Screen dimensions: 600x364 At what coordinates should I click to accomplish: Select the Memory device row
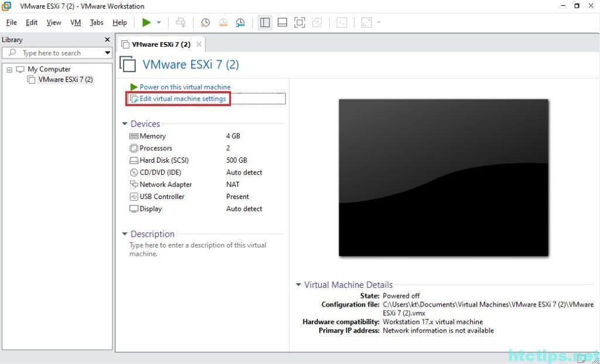coord(207,136)
